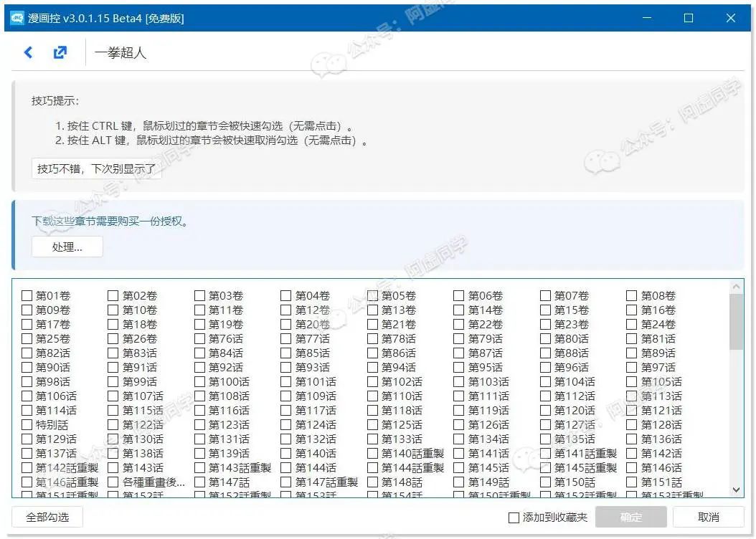Click the 第110话 label
This screenshot has width=756, height=539.
(402, 396)
